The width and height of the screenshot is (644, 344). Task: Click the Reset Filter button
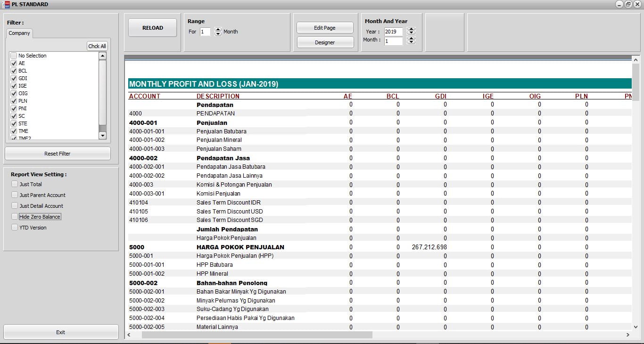[58, 154]
